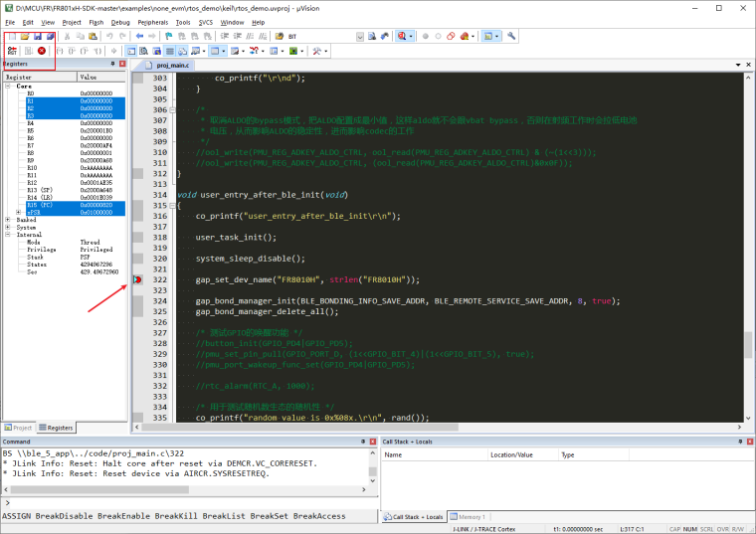Screen dimensions: 756x534
Task: Switch to the Memory 1 tab
Action: point(469,517)
